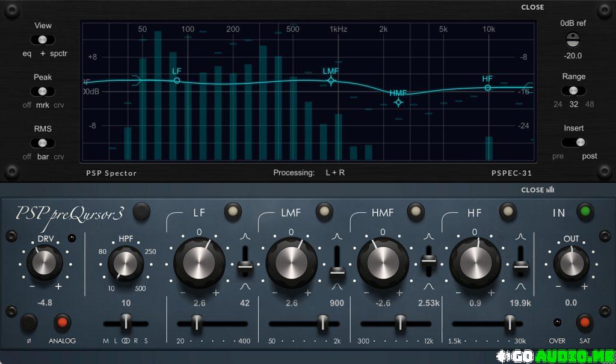Close the preQursor3 panel
Image resolution: width=616 pixels, height=364 pixels.
click(537, 190)
